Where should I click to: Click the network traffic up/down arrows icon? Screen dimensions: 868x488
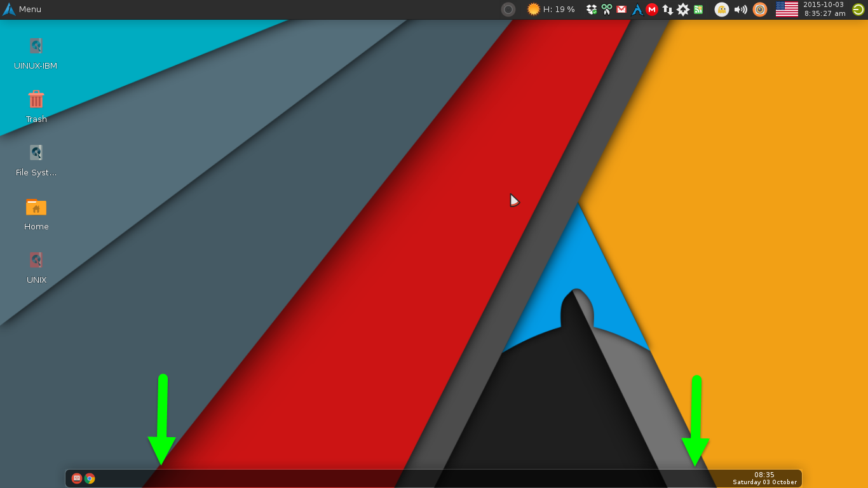(x=667, y=9)
